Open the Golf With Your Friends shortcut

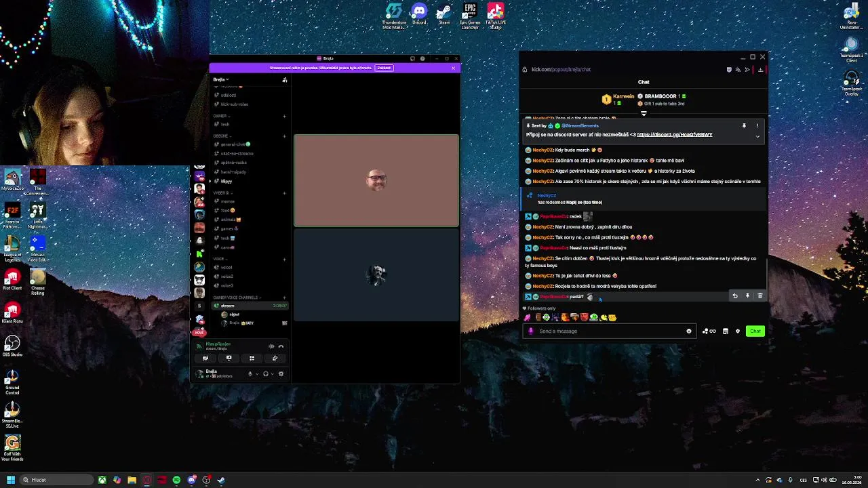tap(12, 448)
